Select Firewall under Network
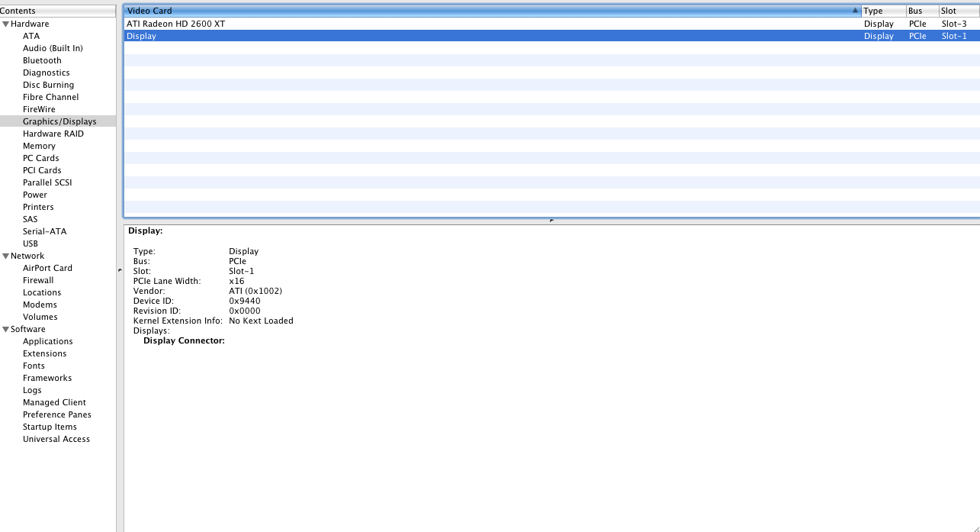Screen dimensions: 980x532 click(x=38, y=280)
